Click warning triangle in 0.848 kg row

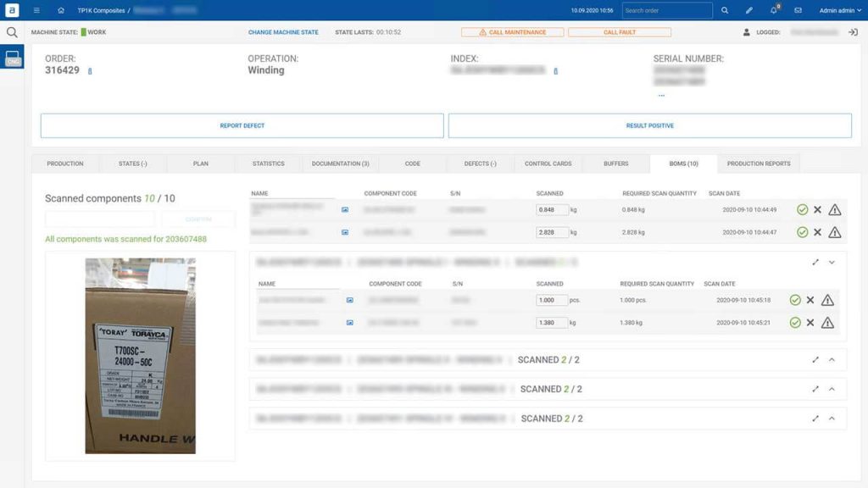click(835, 210)
